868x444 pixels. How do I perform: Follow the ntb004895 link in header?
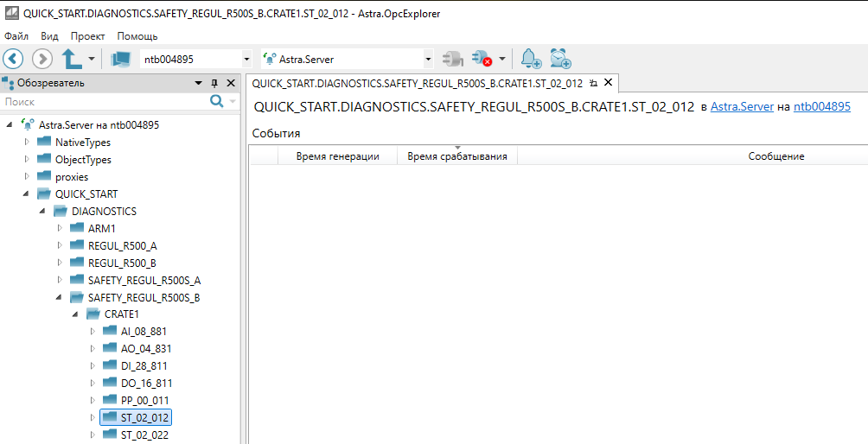point(821,106)
